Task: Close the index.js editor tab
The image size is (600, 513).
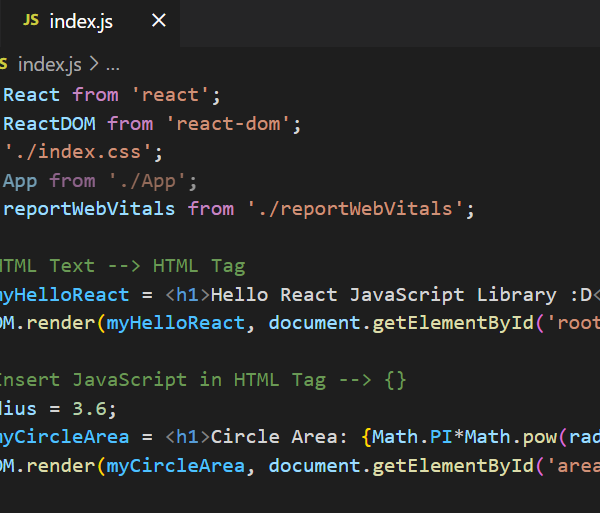Action: (x=160, y=21)
